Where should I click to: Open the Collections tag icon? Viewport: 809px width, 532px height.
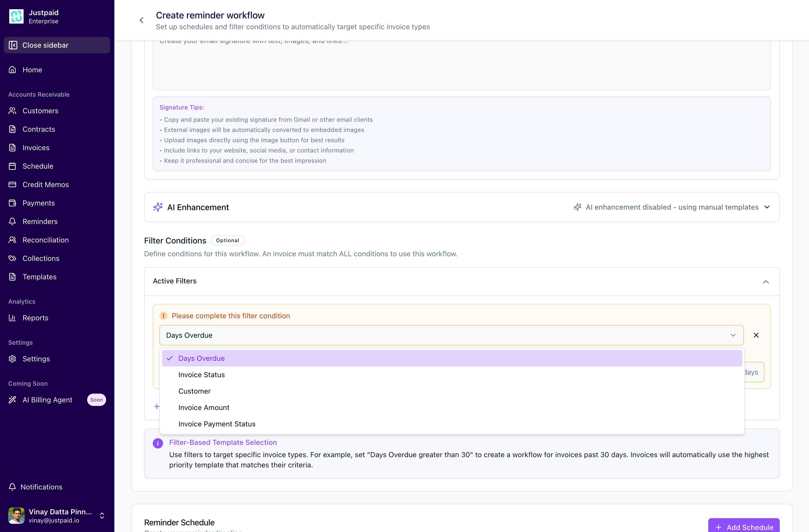(x=13, y=258)
